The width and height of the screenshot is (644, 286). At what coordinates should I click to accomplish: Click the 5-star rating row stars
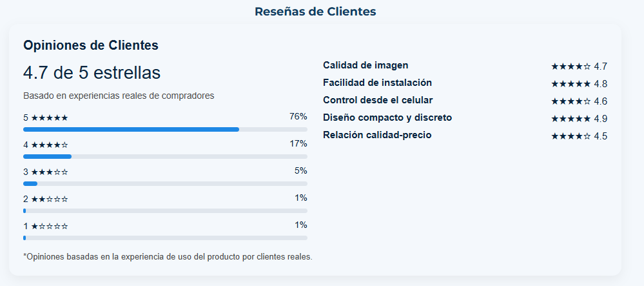pos(49,118)
